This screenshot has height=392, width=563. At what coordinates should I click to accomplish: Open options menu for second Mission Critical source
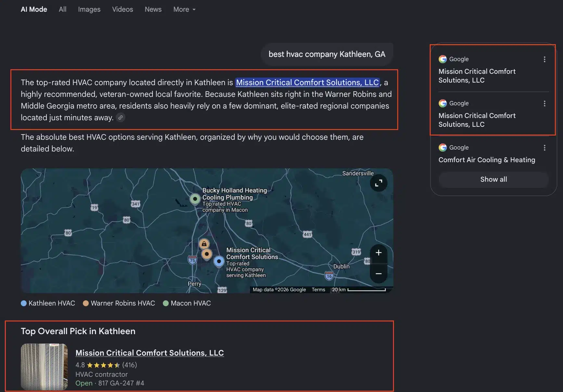point(544,103)
